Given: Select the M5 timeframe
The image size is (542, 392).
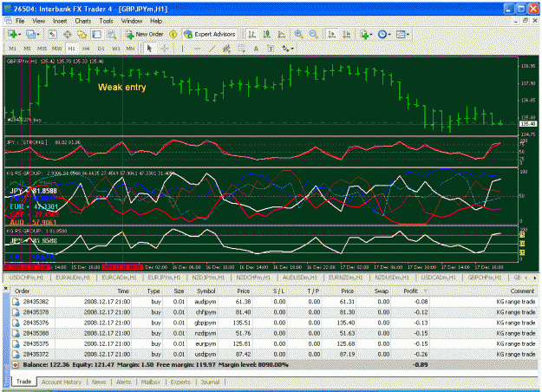Looking at the screenshot, I should click(27, 49).
